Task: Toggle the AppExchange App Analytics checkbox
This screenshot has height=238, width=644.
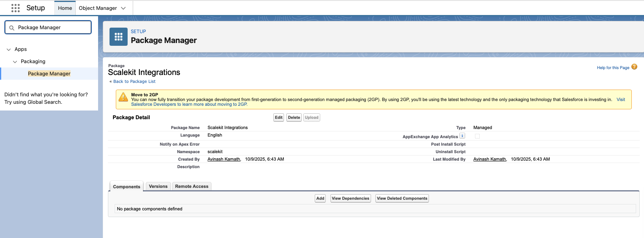Action: tap(477, 136)
